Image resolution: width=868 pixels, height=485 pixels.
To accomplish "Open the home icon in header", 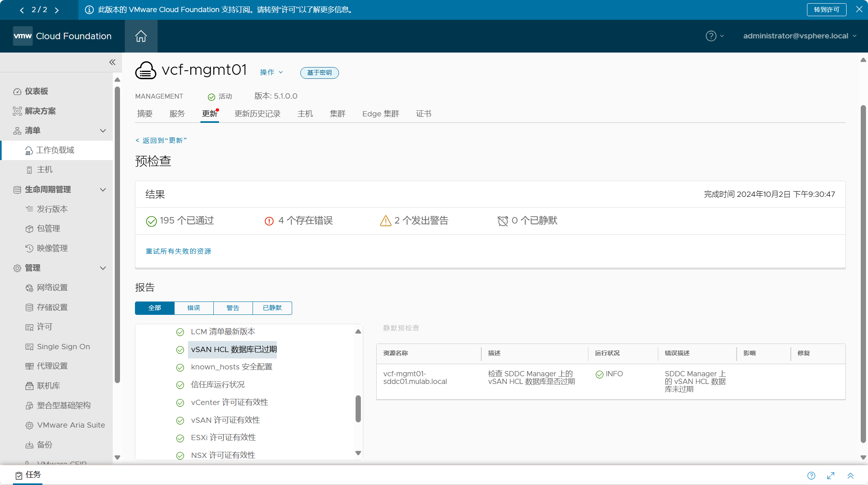I will 141,36.
